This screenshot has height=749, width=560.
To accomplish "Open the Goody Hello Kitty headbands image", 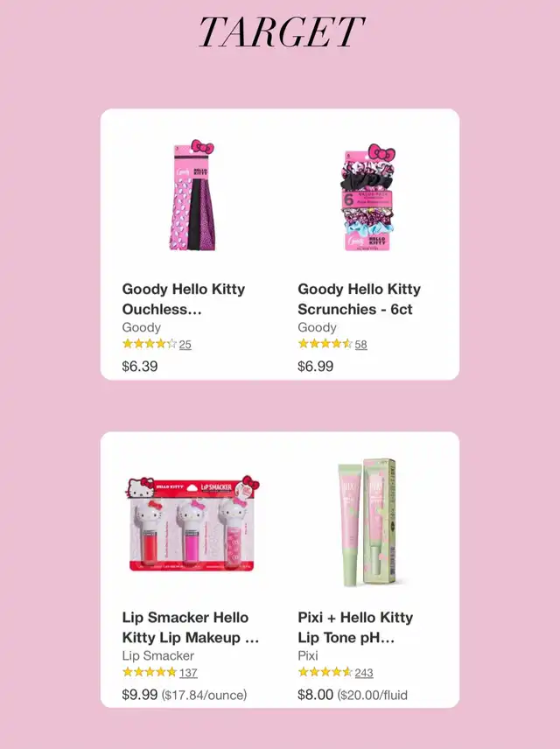I will tap(192, 195).
